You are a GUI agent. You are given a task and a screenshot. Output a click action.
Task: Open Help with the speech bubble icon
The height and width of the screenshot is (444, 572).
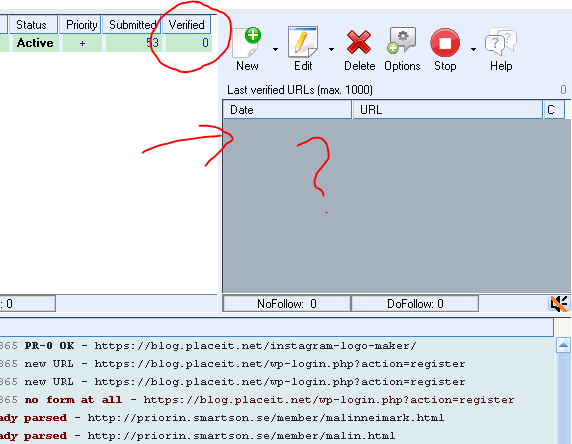501,40
